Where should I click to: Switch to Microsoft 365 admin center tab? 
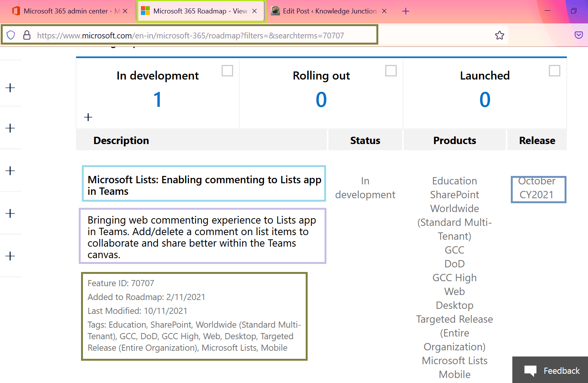(x=70, y=11)
